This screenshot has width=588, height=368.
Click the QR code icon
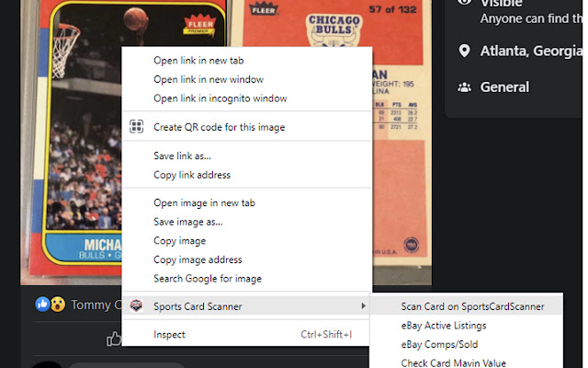coord(137,127)
